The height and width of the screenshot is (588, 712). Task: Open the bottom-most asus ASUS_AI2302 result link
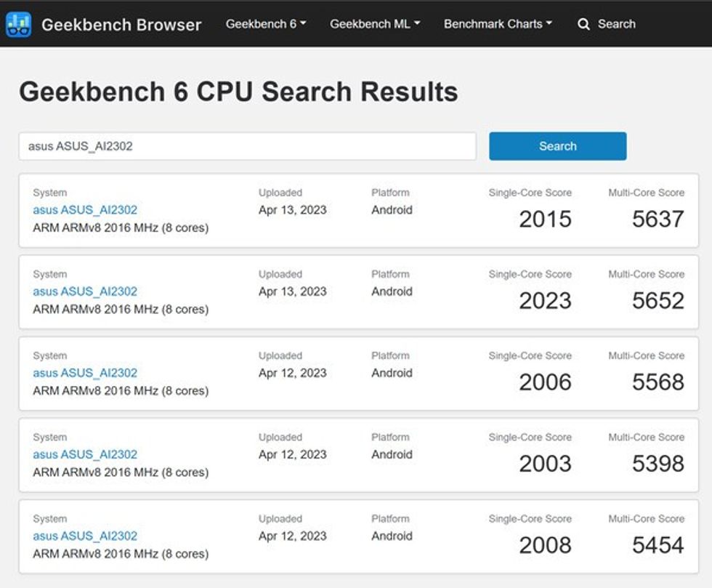(x=86, y=536)
